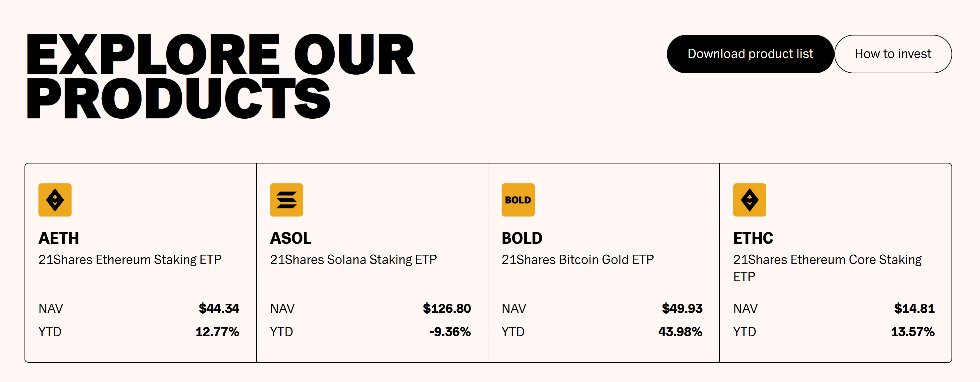Click the AETH Ethereum diamond icon
The image size is (980, 382).
pyautogui.click(x=55, y=200)
